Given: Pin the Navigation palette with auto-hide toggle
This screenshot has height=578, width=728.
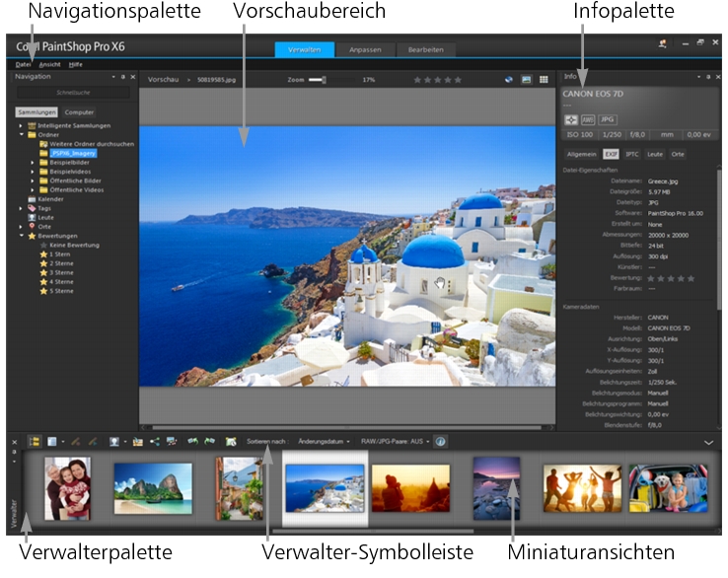Looking at the screenshot, I should tap(122, 76).
